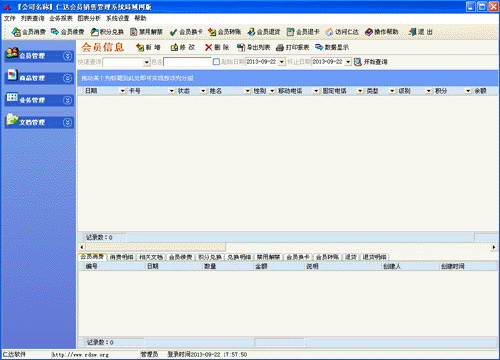Open the 状态 column filter dropdown
The height and width of the screenshot is (360, 500).
[x=203, y=91]
